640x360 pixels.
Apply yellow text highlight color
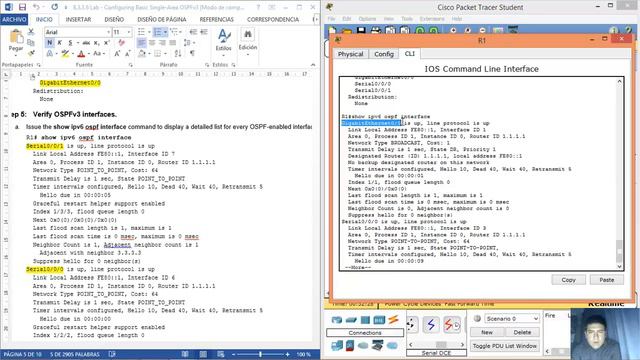65,53
